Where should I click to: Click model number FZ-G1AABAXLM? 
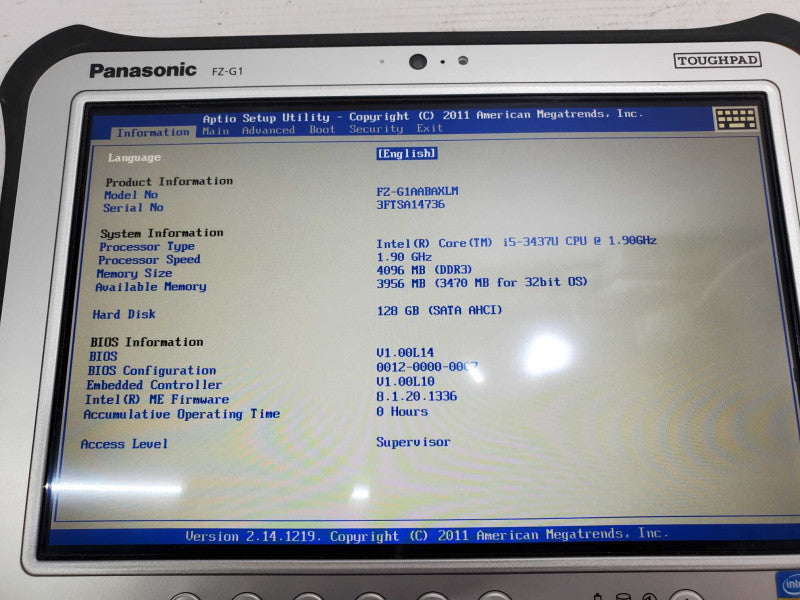[417, 191]
